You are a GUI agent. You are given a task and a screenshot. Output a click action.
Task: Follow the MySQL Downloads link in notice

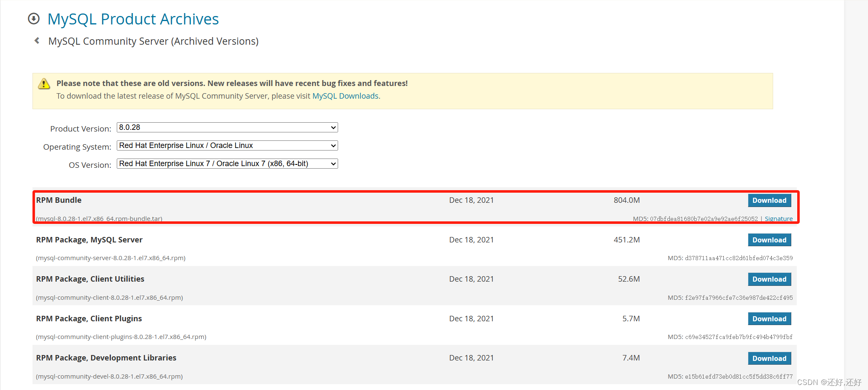[x=345, y=96]
